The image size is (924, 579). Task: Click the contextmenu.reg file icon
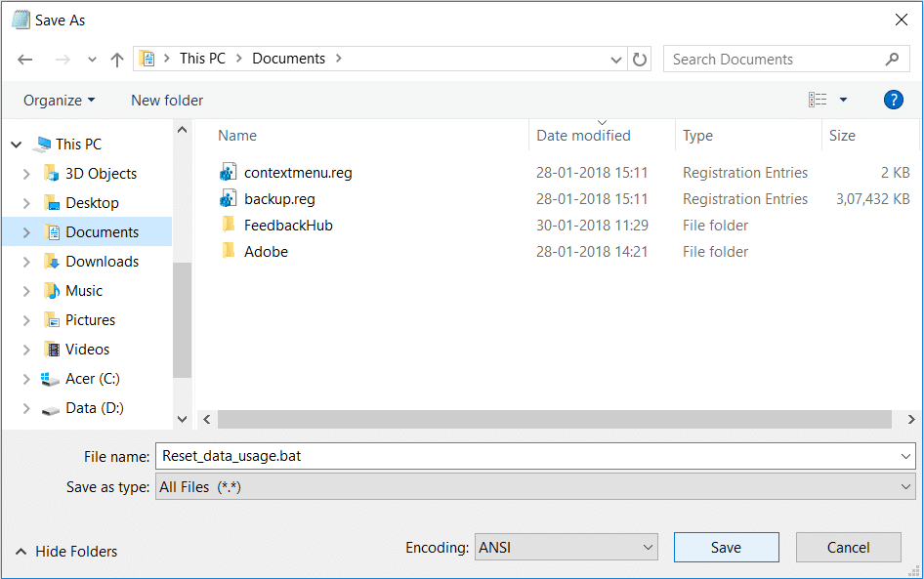click(x=228, y=172)
